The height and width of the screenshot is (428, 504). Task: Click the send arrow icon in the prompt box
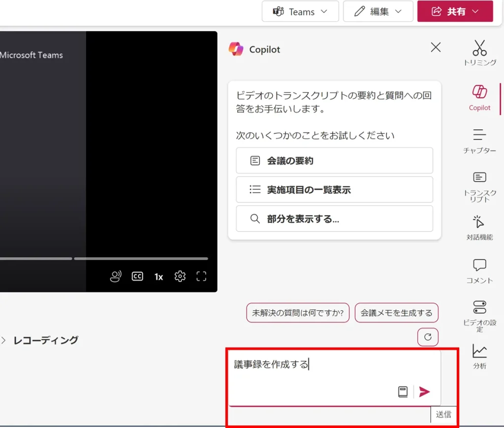click(424, 392)
